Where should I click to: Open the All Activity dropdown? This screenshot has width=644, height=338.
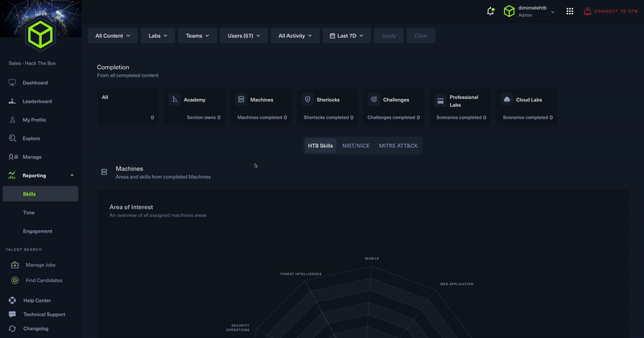295,35
